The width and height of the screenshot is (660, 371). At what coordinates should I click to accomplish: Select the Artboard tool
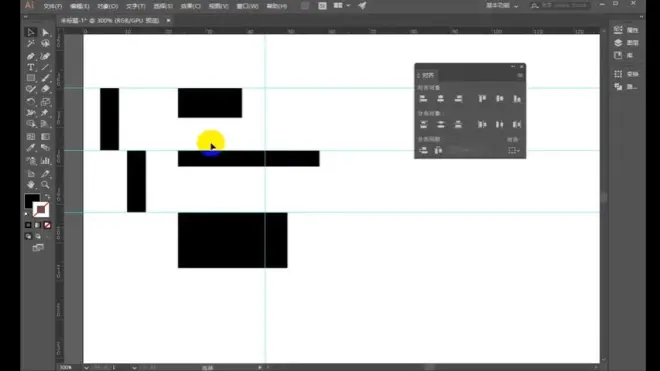[x=31, y=173]
